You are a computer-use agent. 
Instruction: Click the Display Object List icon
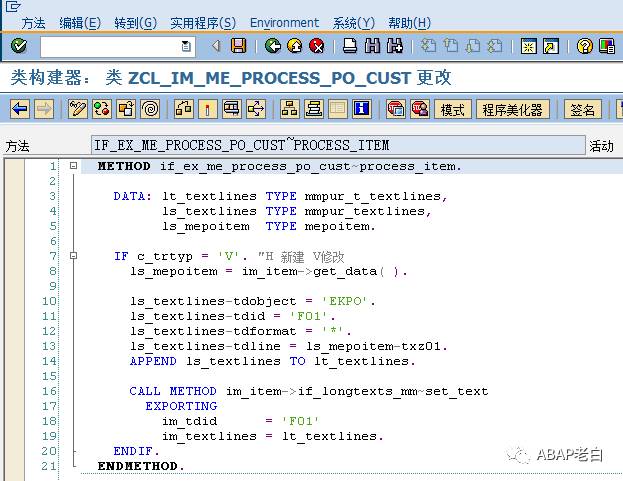[232, 109]
